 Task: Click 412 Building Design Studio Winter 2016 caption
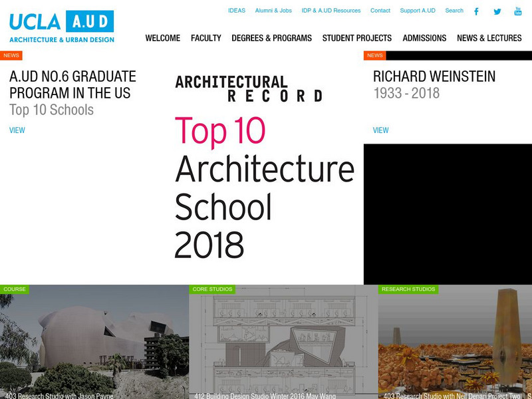click(265, 396)
